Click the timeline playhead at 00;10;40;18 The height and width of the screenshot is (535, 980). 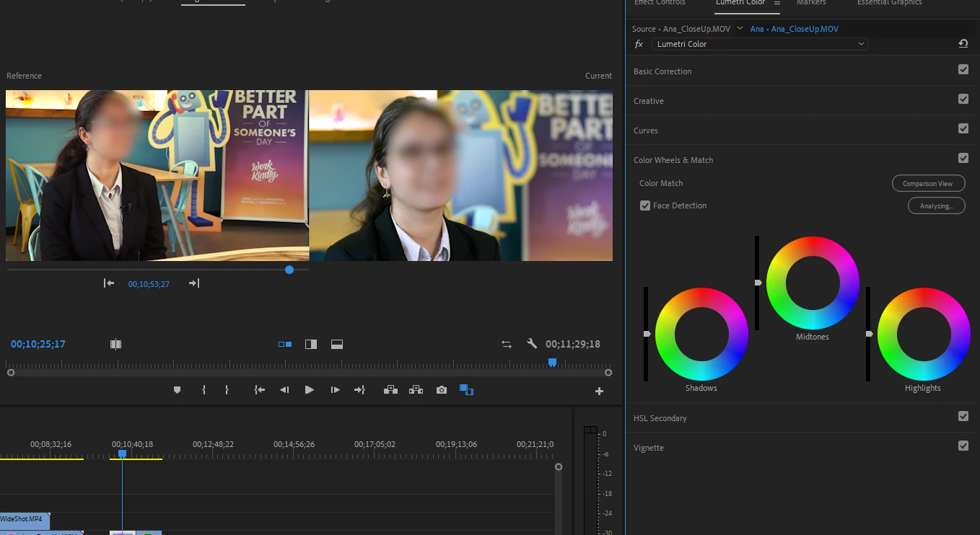tap(122, 454)
